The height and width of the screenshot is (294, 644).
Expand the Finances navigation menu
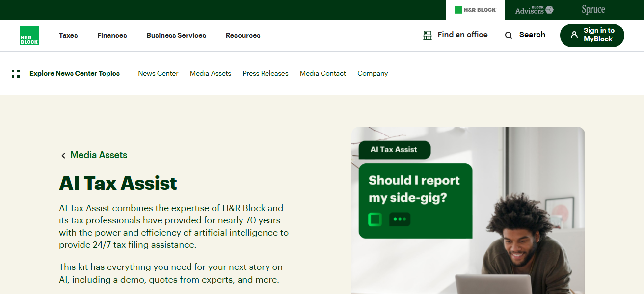pos(112,35)
